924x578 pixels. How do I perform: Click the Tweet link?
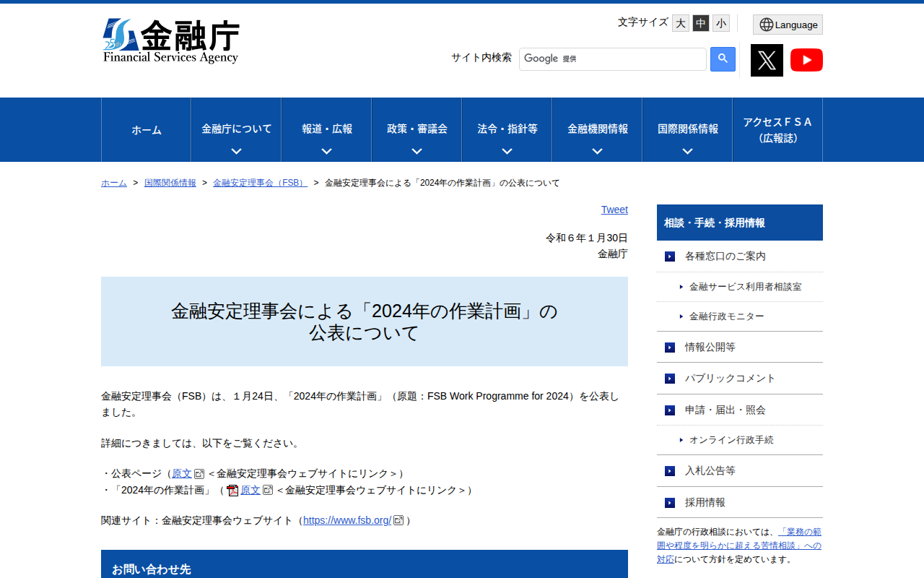click(x=614, y=210)
